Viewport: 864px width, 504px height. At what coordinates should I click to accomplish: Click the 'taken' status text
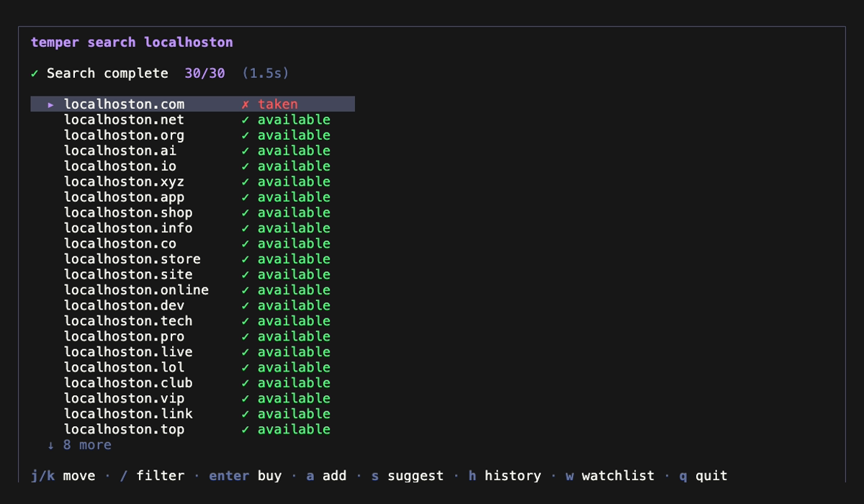(278, 104)
